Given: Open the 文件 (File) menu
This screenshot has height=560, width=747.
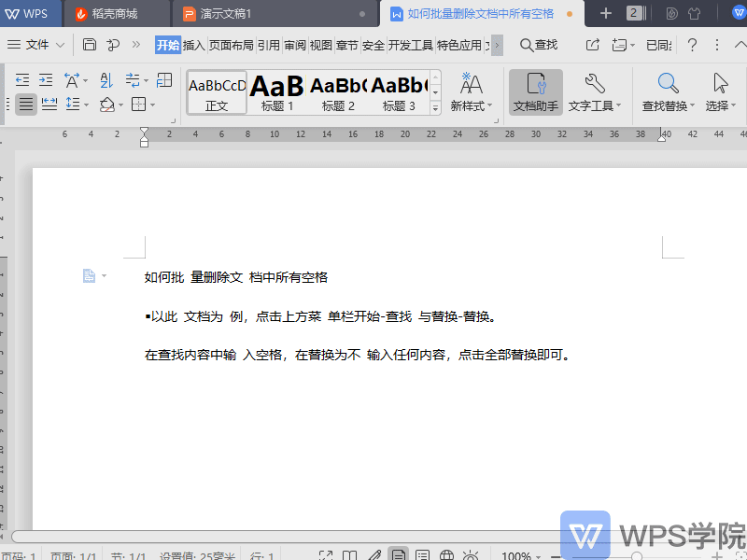Looking at the screenshot, I should point(35,44).
